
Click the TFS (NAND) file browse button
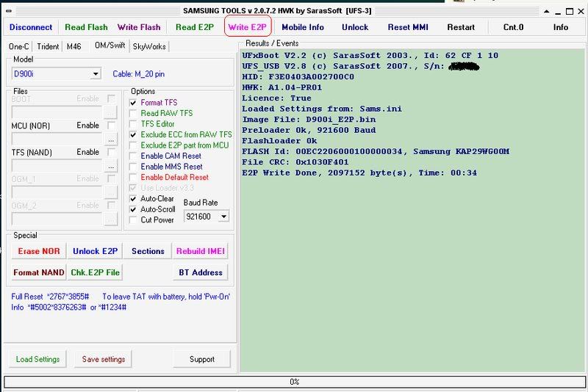click(x=111, y=166)
